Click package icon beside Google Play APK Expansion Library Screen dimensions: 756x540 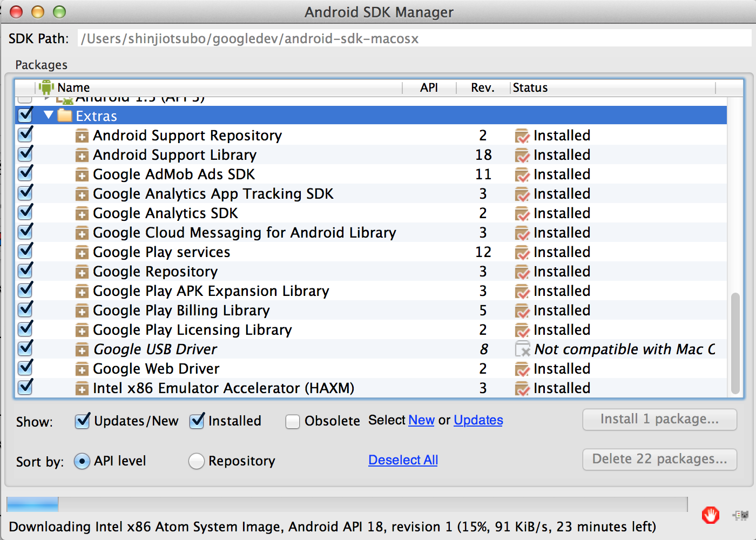82,292
